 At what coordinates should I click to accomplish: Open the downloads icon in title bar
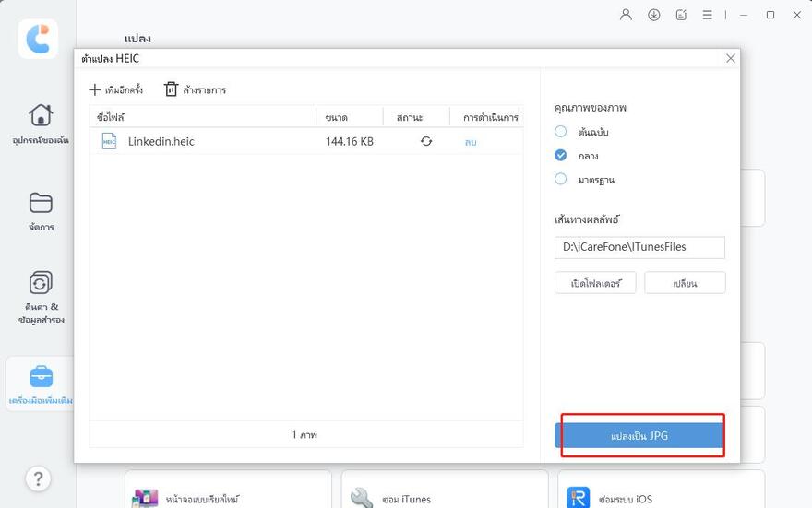point(654,15)
